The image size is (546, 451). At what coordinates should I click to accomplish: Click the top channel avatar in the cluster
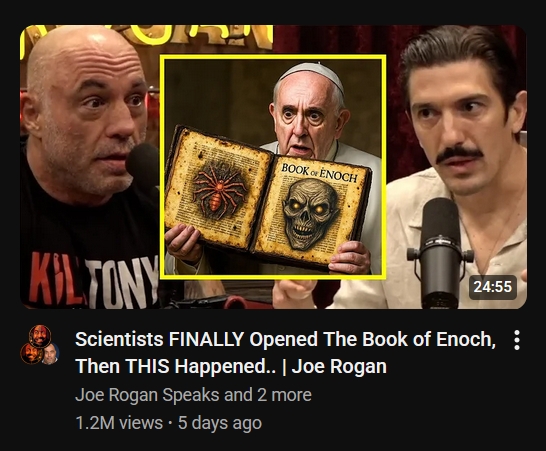click(x=40, y=335)
